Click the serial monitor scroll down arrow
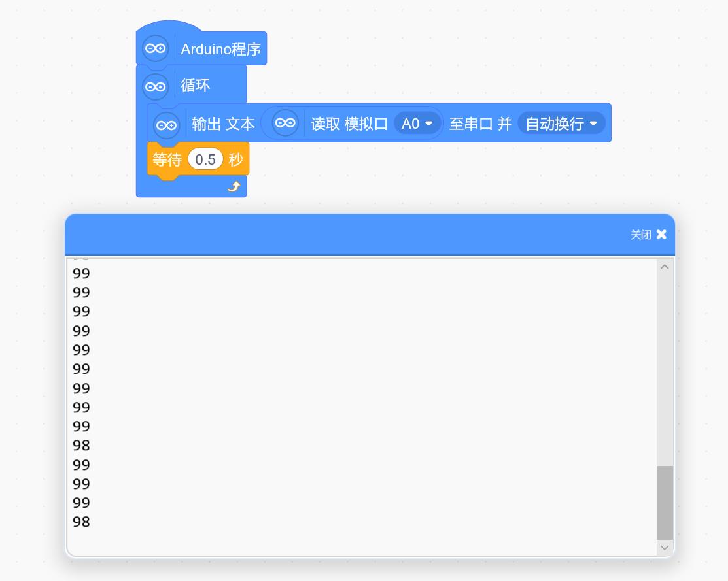Viewport: 728px width, 581px height. [665, 548]
